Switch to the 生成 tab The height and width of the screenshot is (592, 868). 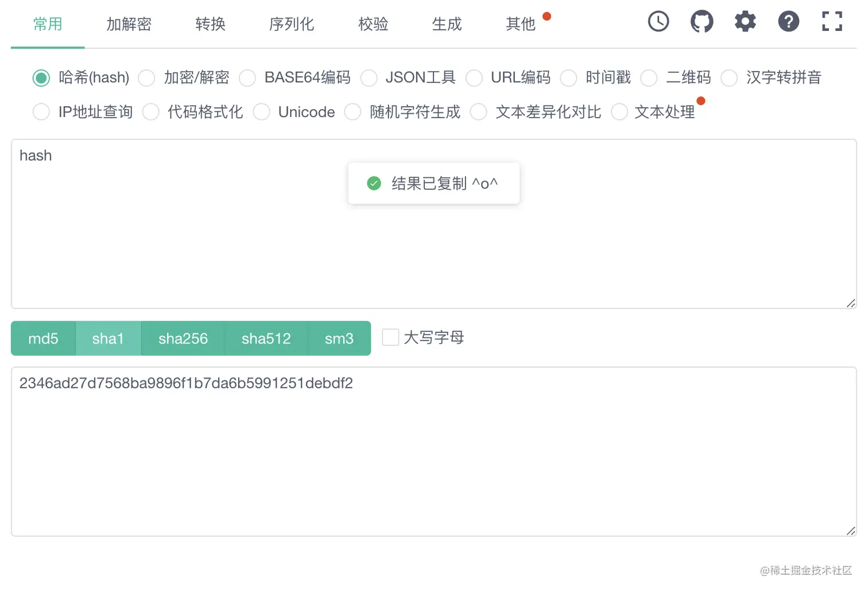447,24
